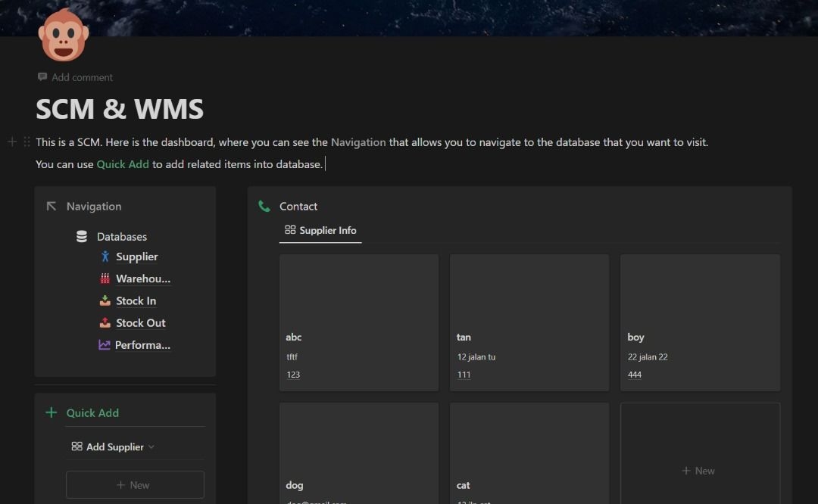Click the '22 jalan 22' address text
Viewport: 818px width, 504px height.
click(648, 357)
